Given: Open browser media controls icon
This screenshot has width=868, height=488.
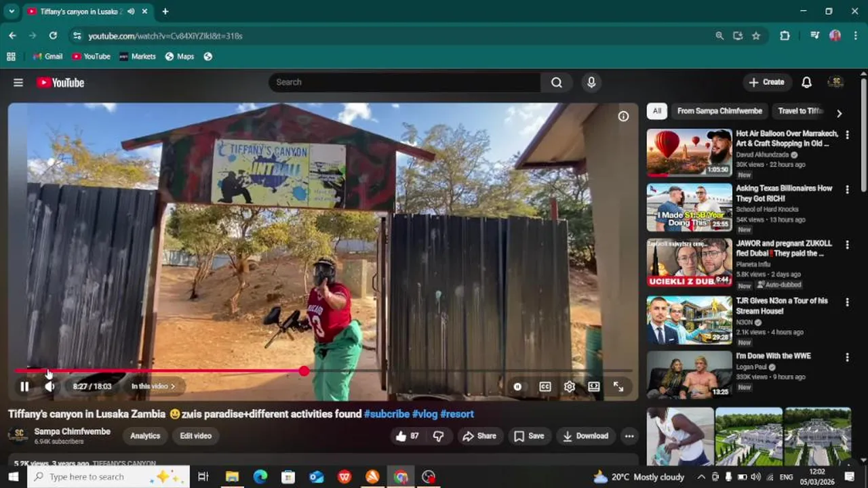Looking at the screenshot, I should click(814, 36).
